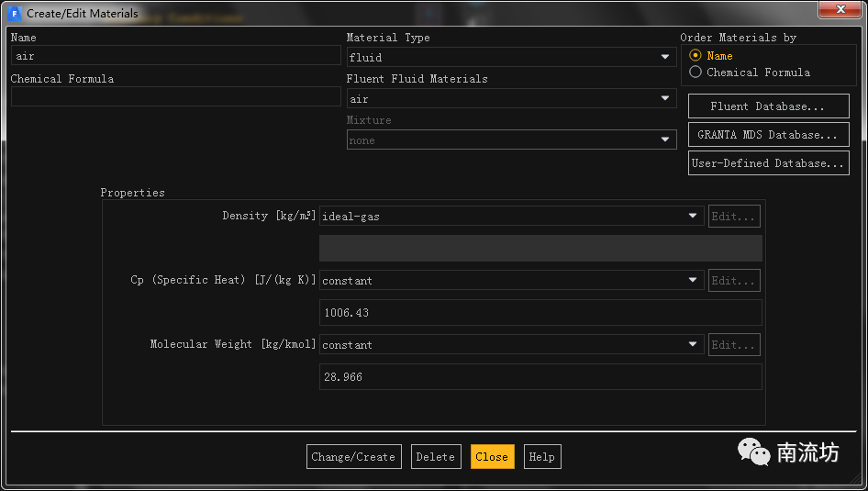Screen dimensions: 868x491
Task: Open the Material Type dropdown
Action: 511,57
